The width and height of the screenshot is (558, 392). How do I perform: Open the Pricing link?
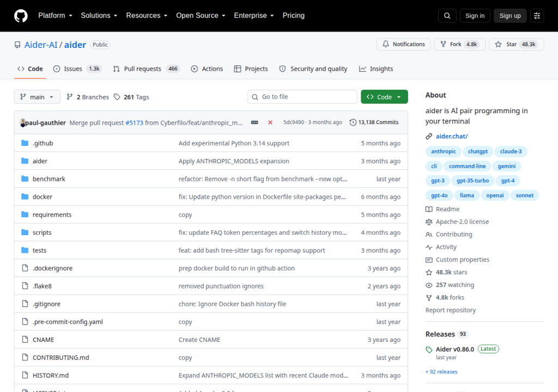[x=294, y=16]
